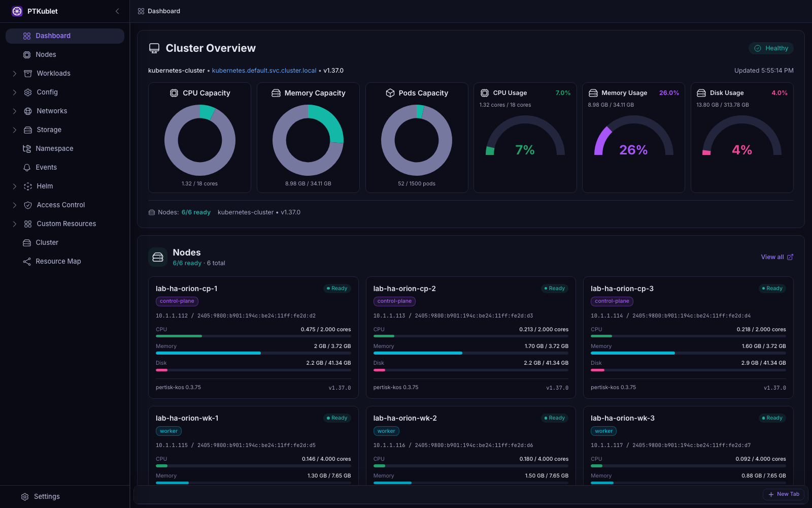Open Settings at the sidebar bottom
This screenshot has width=812, height=508.
65,497
